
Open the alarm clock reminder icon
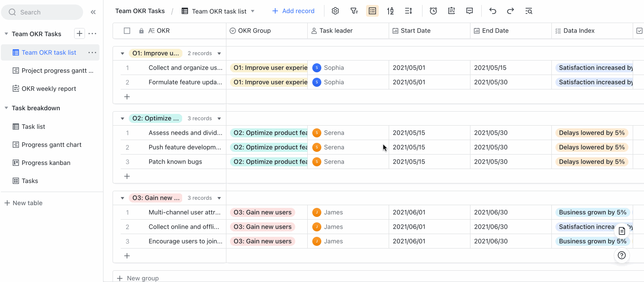coord(433,11)
